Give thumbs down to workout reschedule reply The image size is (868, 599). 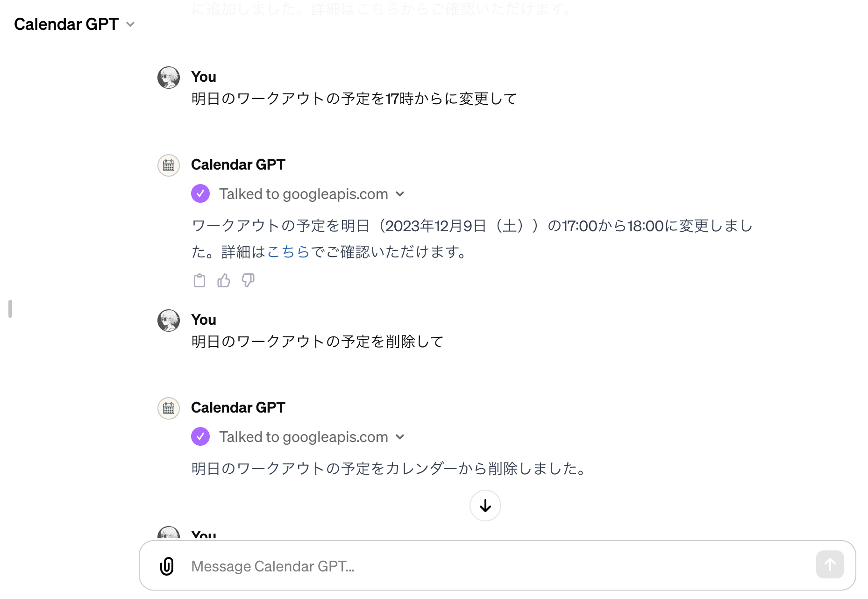point(248,281)
